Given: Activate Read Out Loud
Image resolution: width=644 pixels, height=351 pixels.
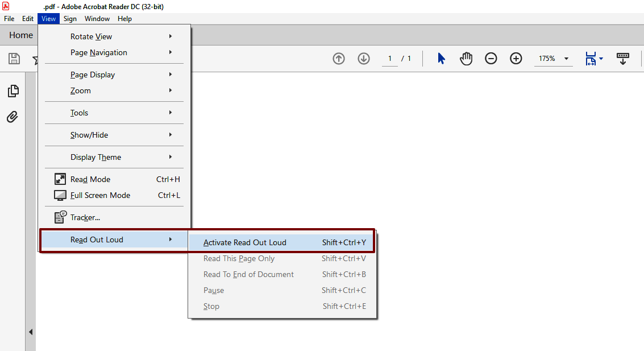Looking at the screenshot, I should tap(244, 241).
